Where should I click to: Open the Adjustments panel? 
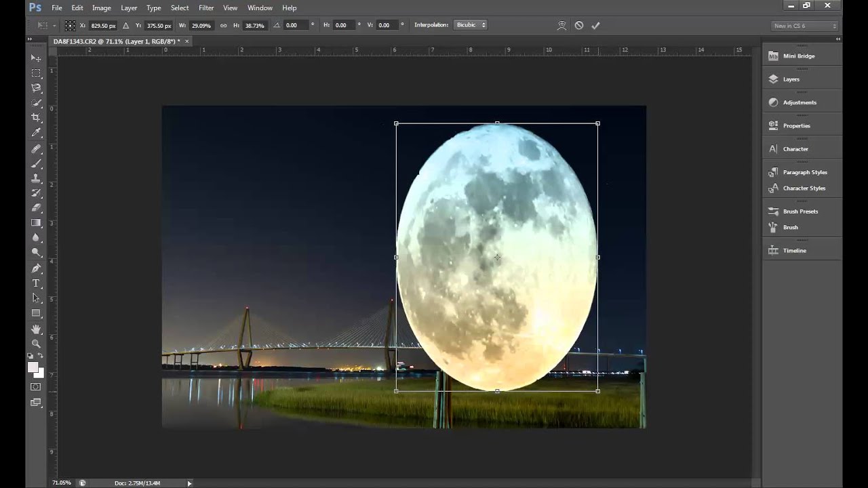(799, 102)
